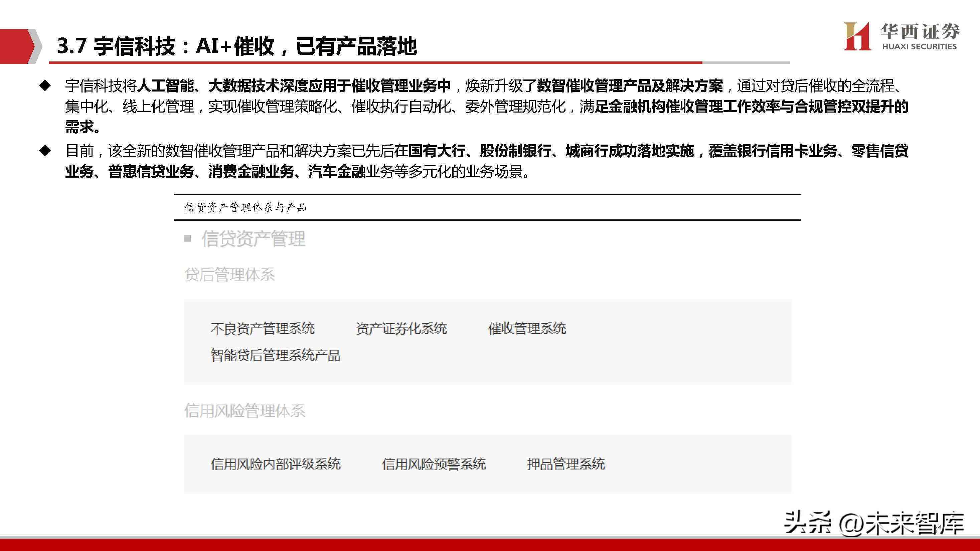This screenshot has height=551, width=980.
Task: Select 不良资产管理系统
Action: tap(263, 329)
